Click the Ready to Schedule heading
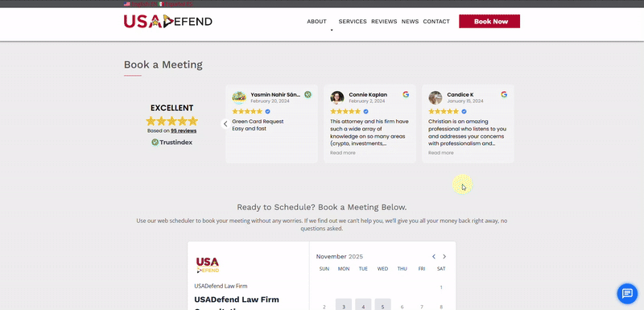 click(x=321, y=208)
